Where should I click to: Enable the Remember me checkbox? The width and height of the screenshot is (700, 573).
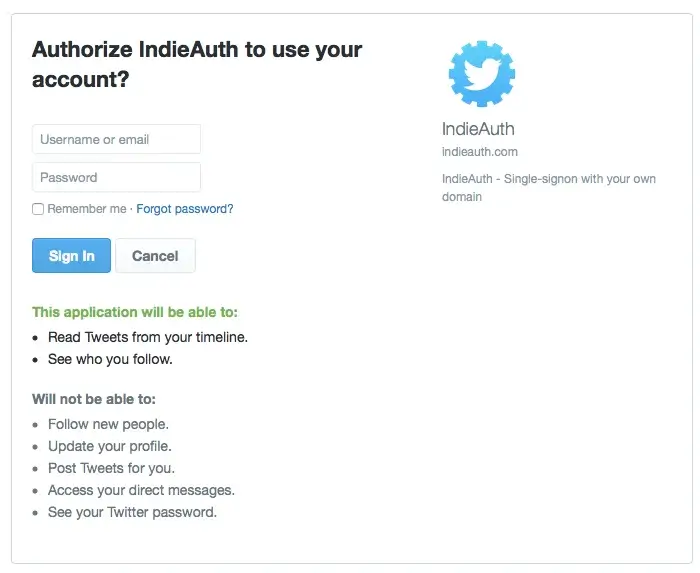tap(38, 209)
